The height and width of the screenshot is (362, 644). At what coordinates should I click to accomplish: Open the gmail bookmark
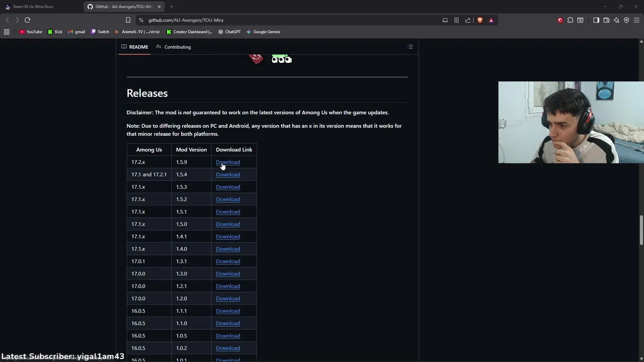(76, 32)
